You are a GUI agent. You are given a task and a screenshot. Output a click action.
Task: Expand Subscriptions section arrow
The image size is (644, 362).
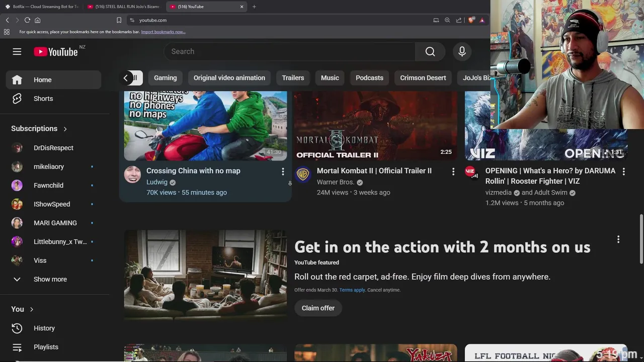point(65,129)
